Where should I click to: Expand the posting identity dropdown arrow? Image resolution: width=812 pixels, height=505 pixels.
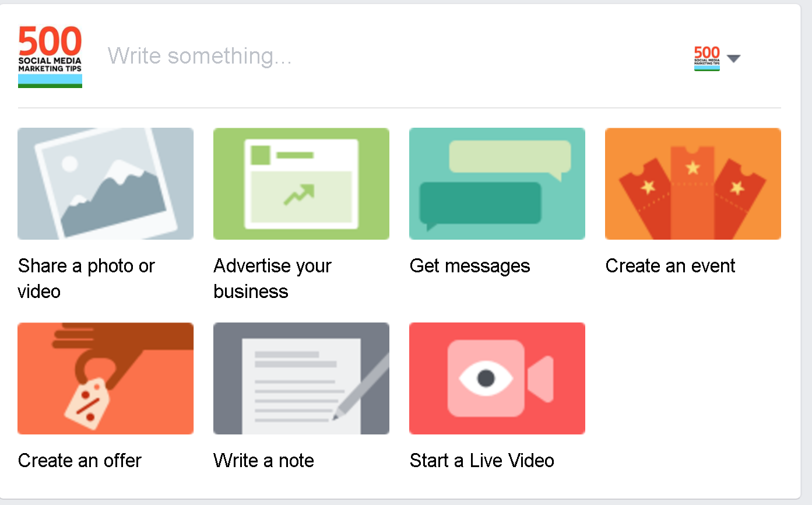coord(734,58)
